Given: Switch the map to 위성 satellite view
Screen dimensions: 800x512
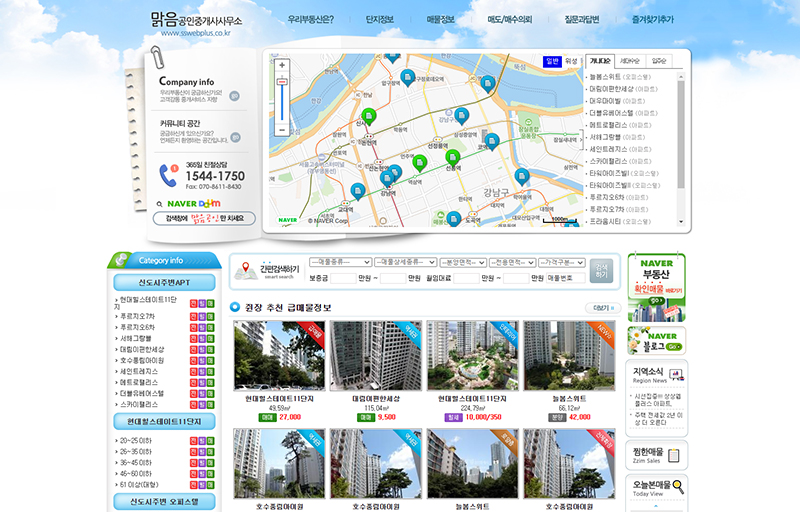Looking at the screenshot, I should 571,61.
